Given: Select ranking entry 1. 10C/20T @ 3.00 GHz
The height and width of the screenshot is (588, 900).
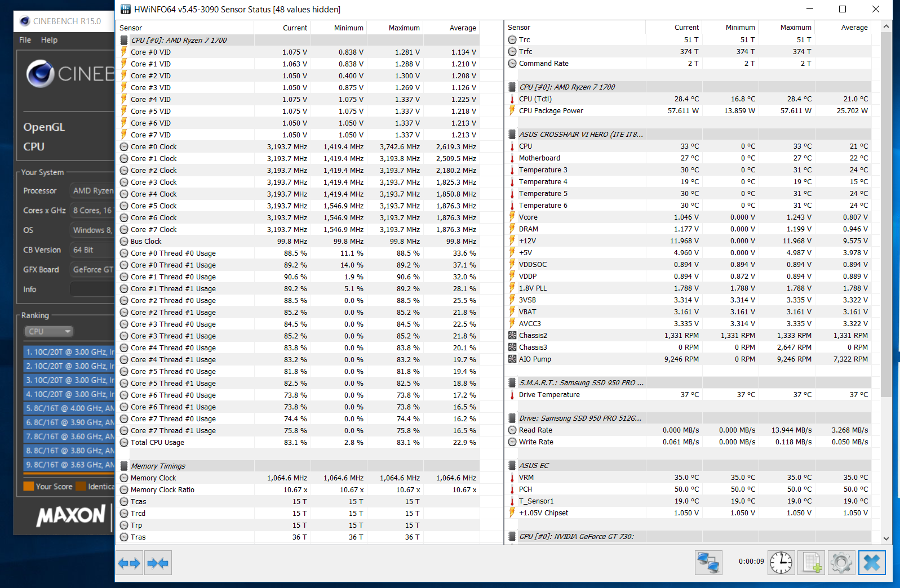Looking at the screenshot, I should (x=69, y=352).
